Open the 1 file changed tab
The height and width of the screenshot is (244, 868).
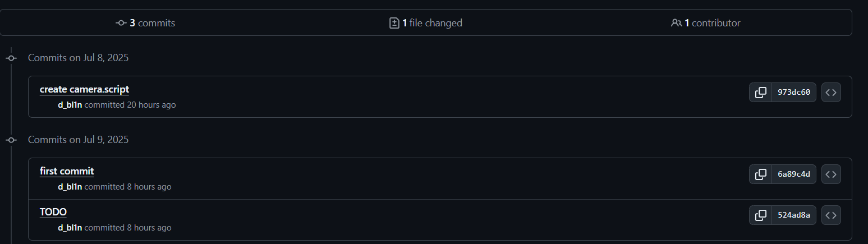(x=426, y=23)
